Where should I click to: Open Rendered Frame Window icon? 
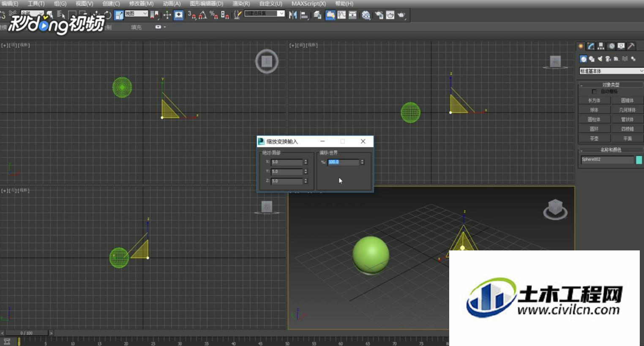pos(390,15)
